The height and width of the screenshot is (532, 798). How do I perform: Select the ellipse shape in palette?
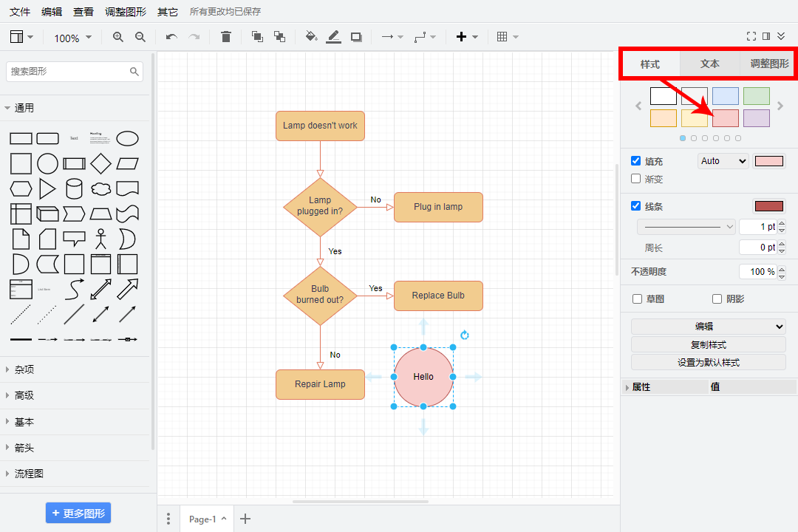pos(127,138)
